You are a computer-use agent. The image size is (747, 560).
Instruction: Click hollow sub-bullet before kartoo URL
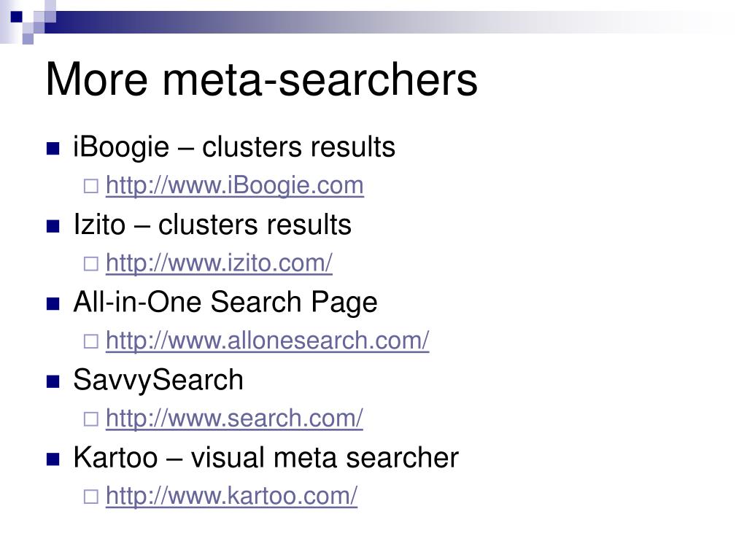91,497
